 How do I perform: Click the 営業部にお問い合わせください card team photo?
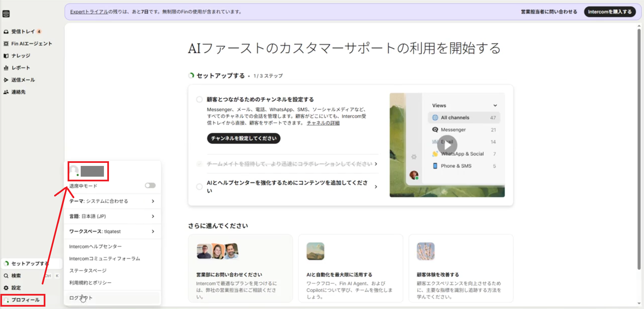[x=218, y=251]
